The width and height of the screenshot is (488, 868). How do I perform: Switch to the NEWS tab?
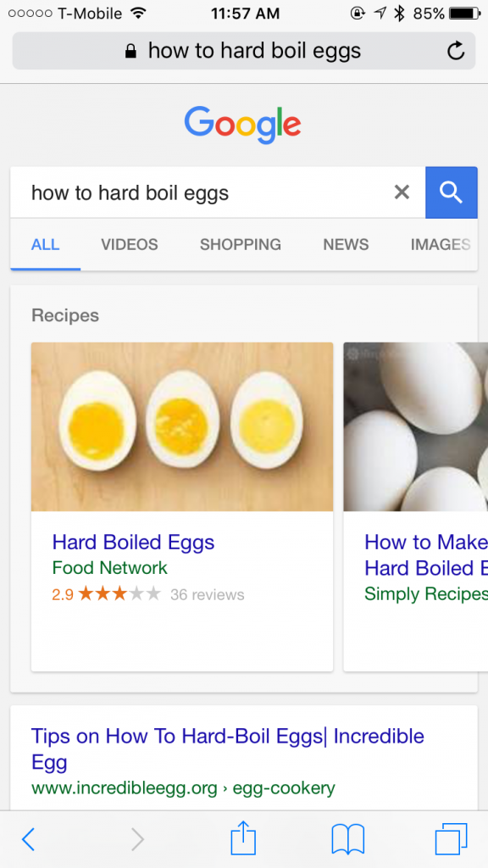tap(346, 244)
